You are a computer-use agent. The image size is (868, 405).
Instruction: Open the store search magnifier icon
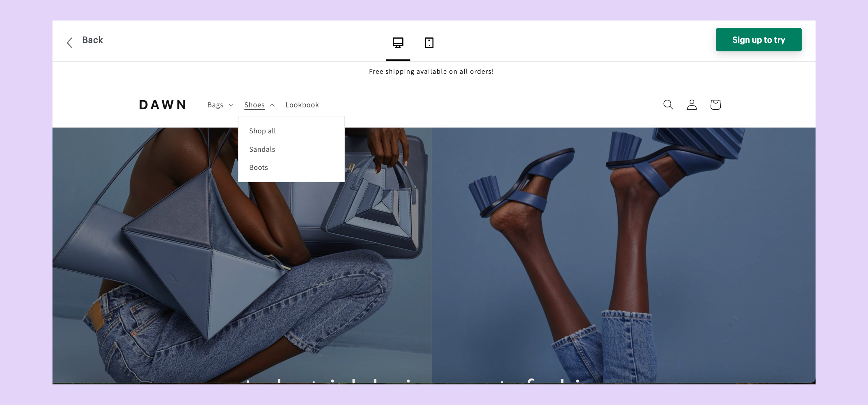click(668, 104)
